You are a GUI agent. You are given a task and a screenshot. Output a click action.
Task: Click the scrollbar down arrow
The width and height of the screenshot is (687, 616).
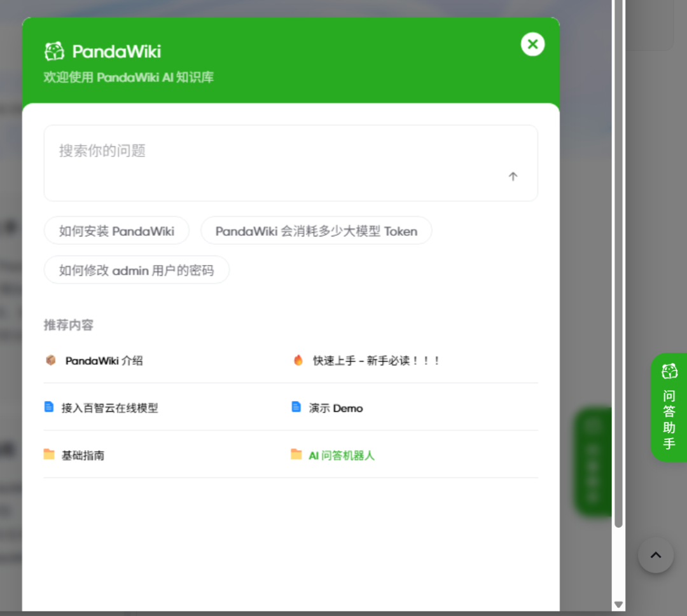[618, 604]
